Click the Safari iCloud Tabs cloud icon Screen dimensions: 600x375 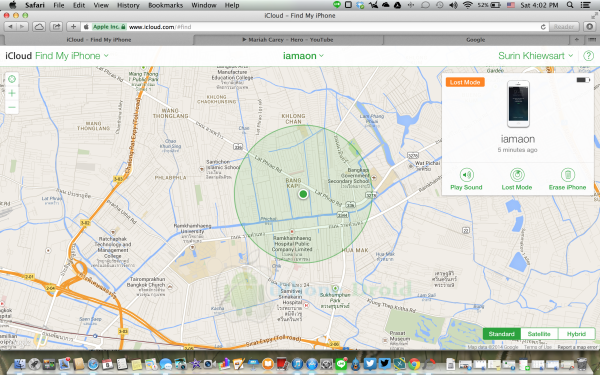coord(39,27)
